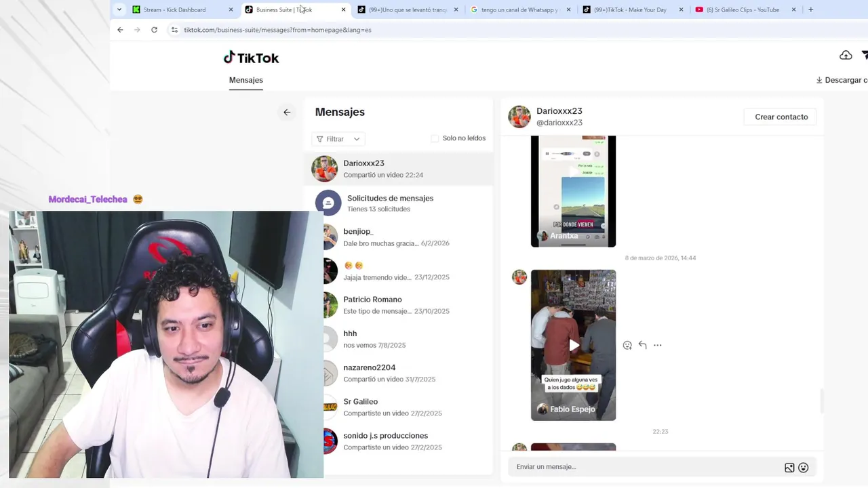Click the message requests chat icon
The width and height of the screenshot is (868, 488).
[328, 203]
